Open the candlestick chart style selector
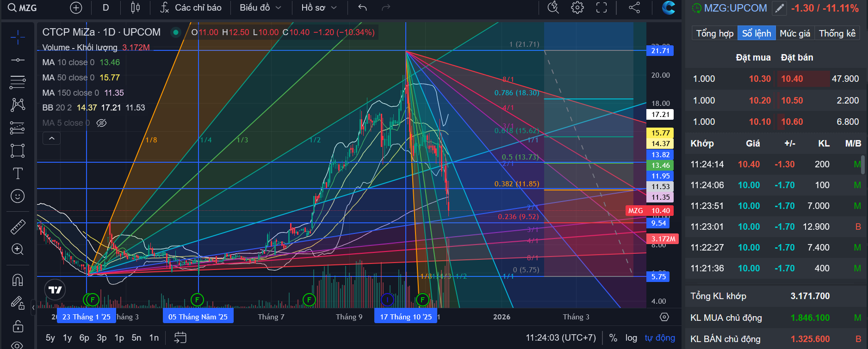Screen dimensions: 868x349 [x=135, y=8]
